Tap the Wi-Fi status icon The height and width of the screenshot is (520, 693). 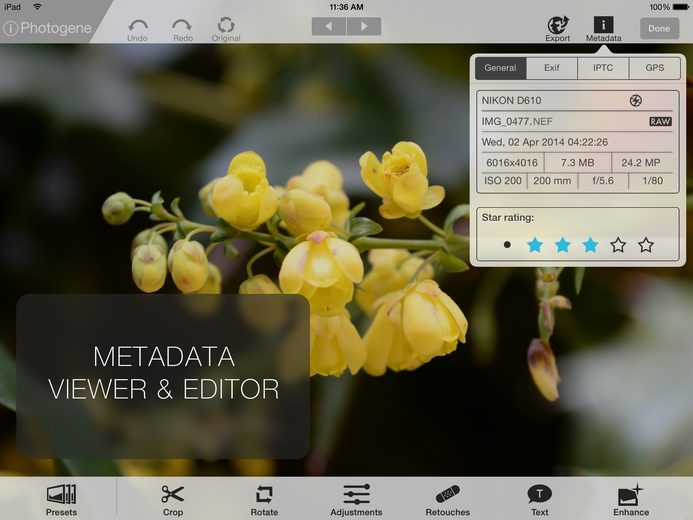[38, 7]
